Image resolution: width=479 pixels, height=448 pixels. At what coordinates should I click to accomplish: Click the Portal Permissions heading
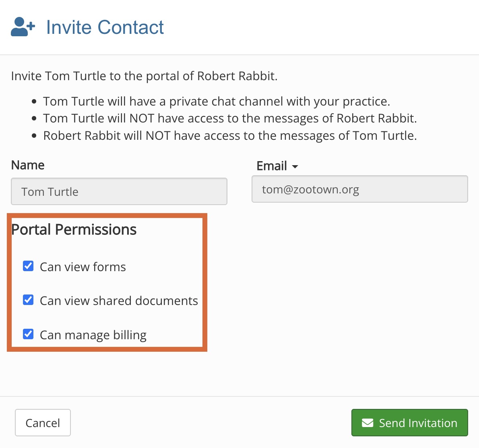tap(74, 230)
